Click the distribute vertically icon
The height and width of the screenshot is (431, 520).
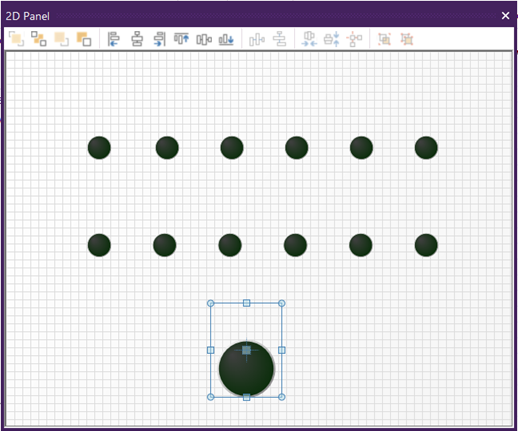coord(279,39)
